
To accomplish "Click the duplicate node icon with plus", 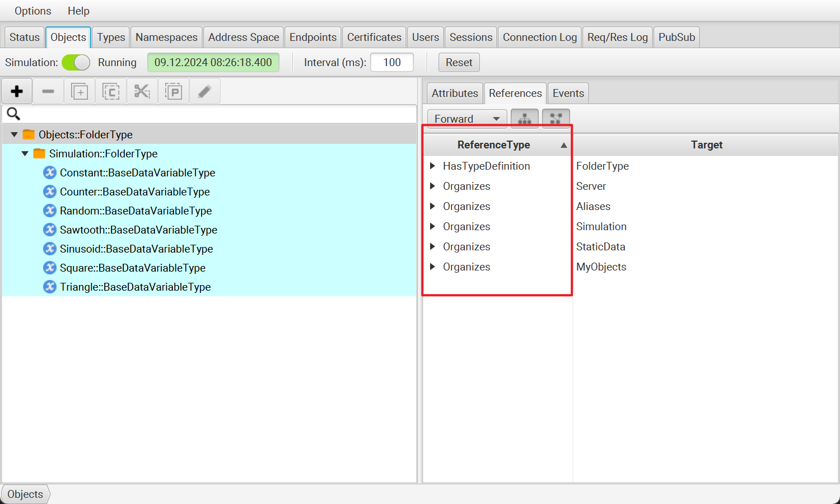I will tap(80, 91).
